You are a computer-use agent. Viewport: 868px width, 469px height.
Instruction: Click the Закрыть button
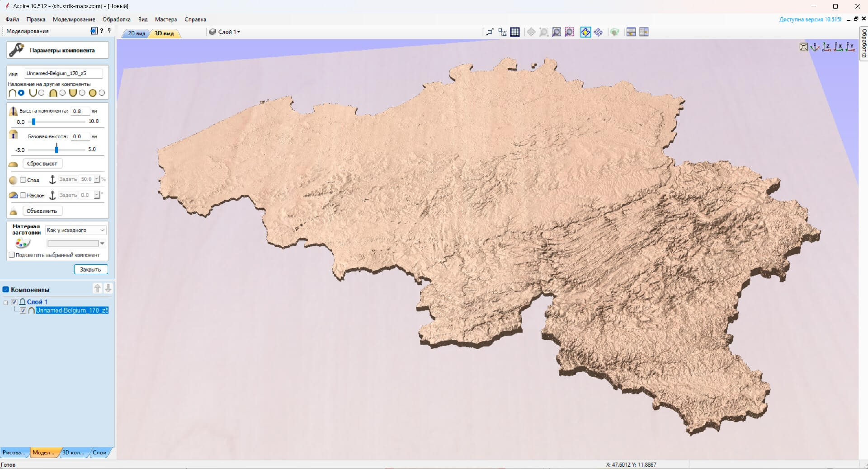pos(90,269)
